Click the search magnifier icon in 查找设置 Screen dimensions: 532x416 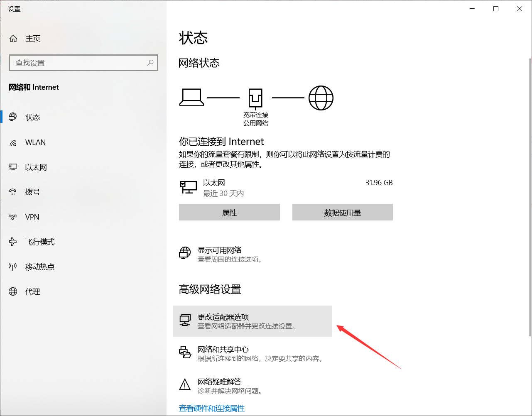pos(150,63)
